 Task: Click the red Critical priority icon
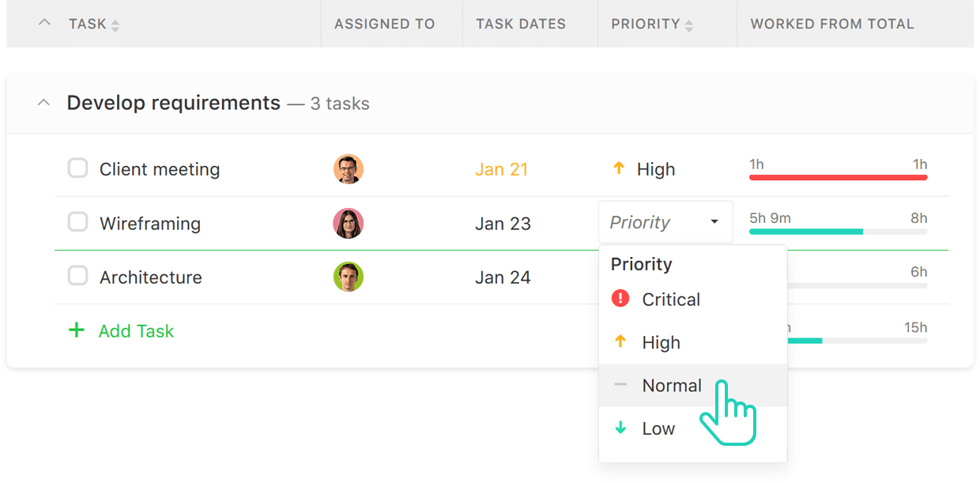[x=620, y=299]
